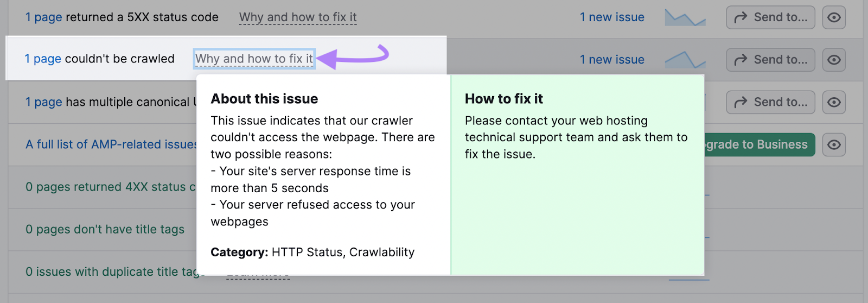868x303 pixels.
Task: Open 1 page has multiple canonical link
Action: coord(44,102)
